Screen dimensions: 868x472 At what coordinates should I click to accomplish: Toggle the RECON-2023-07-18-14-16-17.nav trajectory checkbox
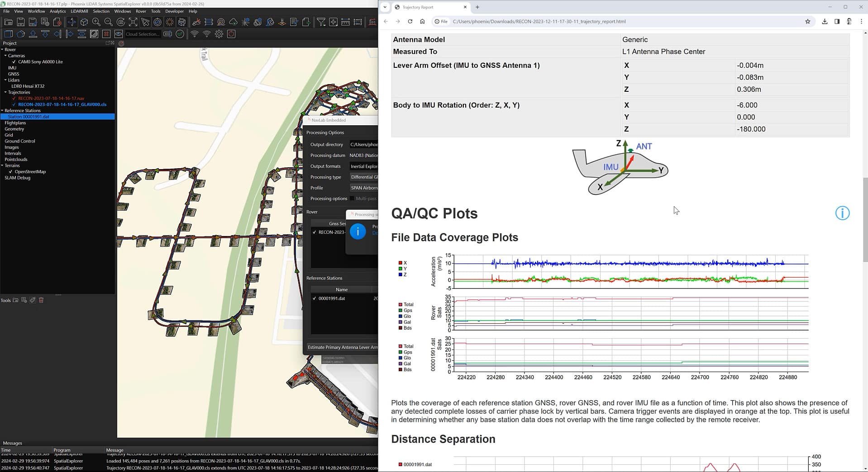click(15, 98)
